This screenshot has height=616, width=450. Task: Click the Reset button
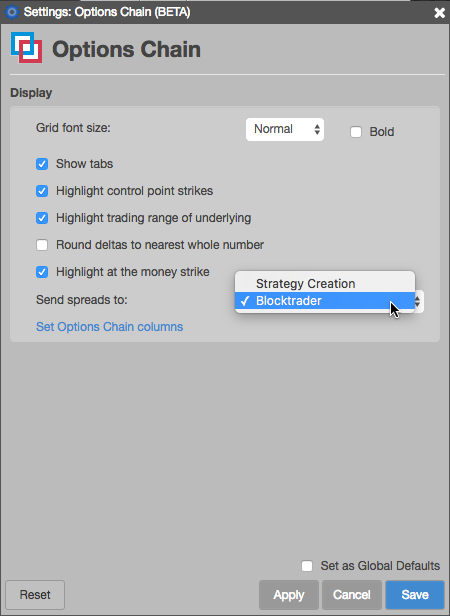(x=35, y=595)
